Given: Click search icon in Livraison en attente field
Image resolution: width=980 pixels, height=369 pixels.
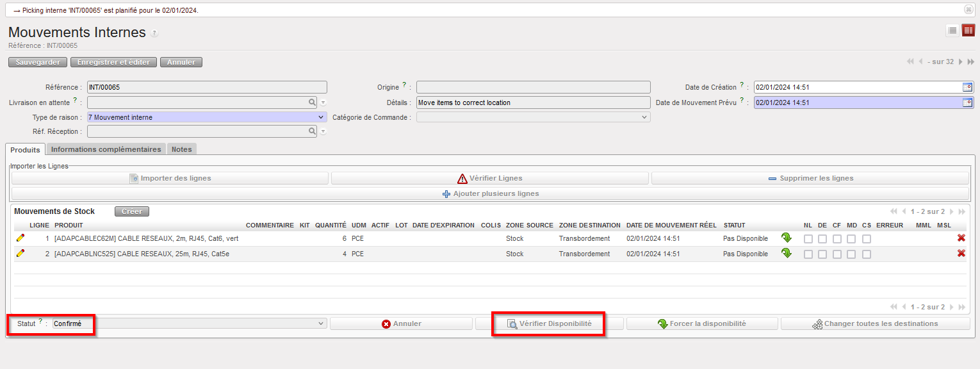Looking at the screenshot, I should click(312, 102).
